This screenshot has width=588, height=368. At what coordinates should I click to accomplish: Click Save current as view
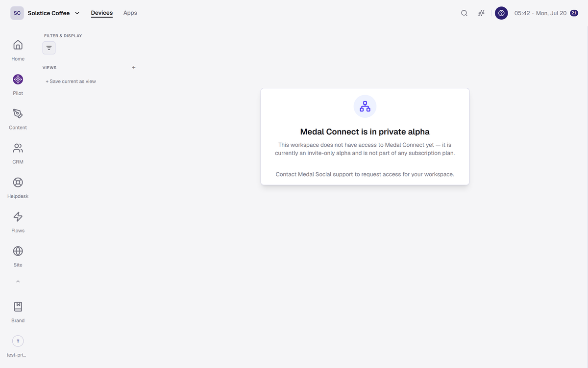coord(71,81)
